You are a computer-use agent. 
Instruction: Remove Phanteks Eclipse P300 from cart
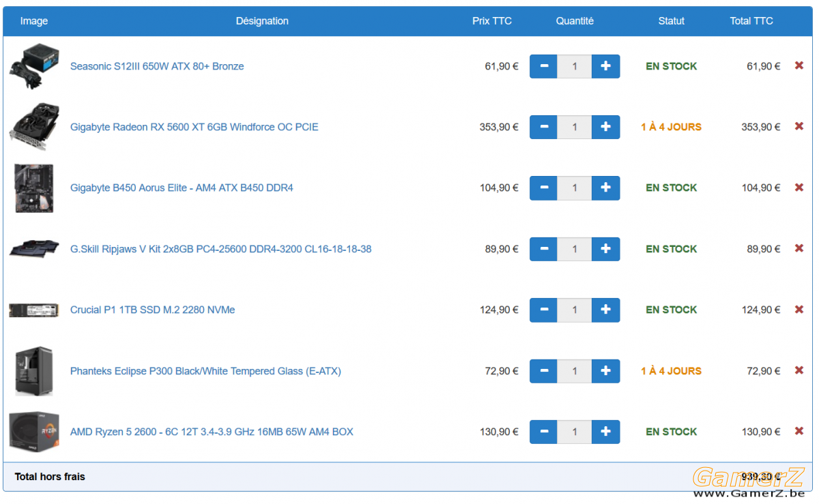pyautogui.click(x=799, y=370)
